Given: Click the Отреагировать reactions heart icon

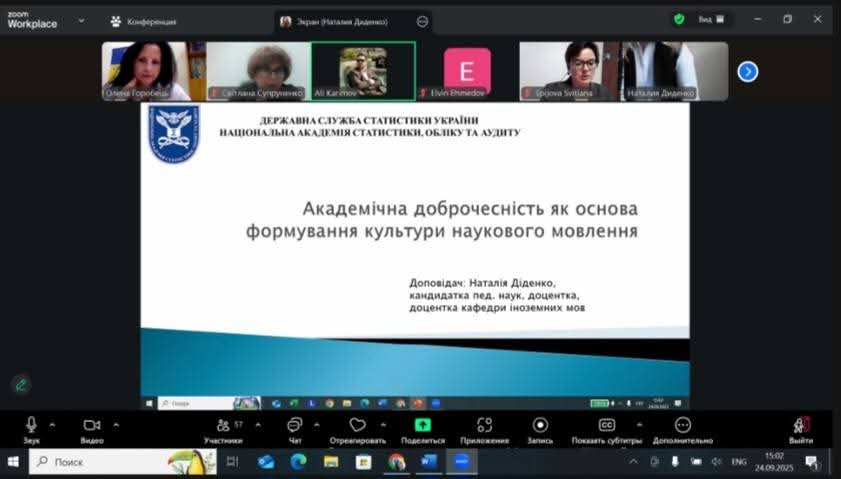Looking at the screenshot, I should [x=357, y=426].
